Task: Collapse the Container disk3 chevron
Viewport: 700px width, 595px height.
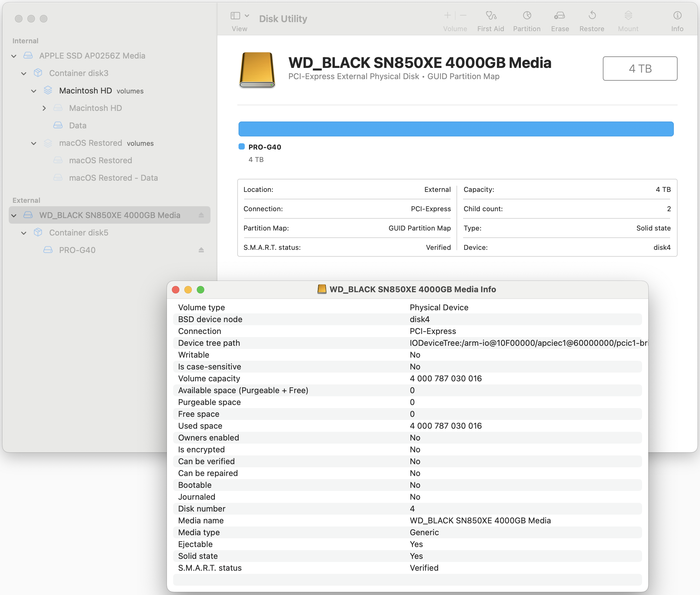Action: point(24,74)
